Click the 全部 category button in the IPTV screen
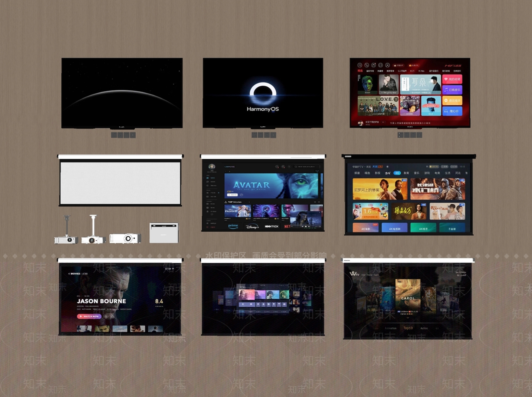The height and width of the screenshot is (397, 532). pyautogui.click(x=452, y=228)
